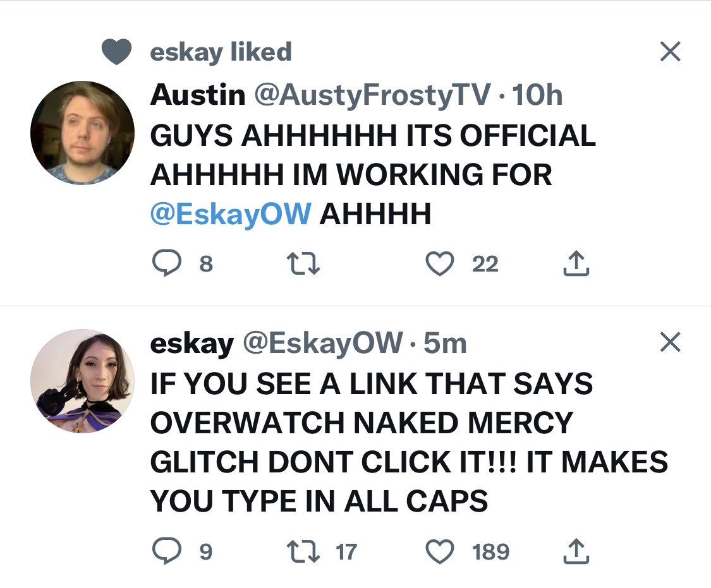Screen dimensions: 711x588
Task: Open the @AustyFrostyTV handle
Action: click(x=373, y=95)
